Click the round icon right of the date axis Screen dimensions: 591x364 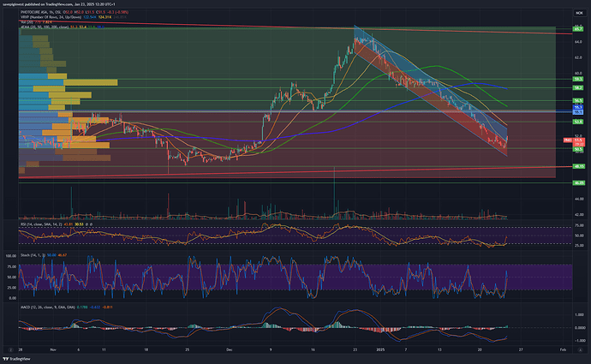tap(580, 349)
